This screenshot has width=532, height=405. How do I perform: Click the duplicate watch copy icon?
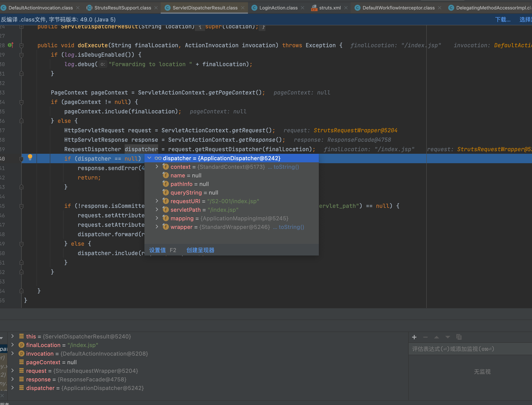click(459, 337)
